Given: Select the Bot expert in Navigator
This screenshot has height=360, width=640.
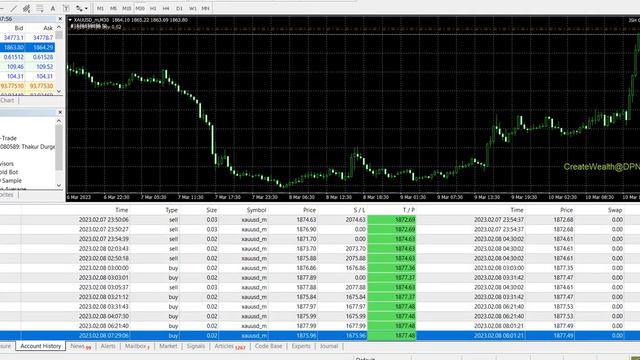Looking at the screenshot, I should coord(9,172).
